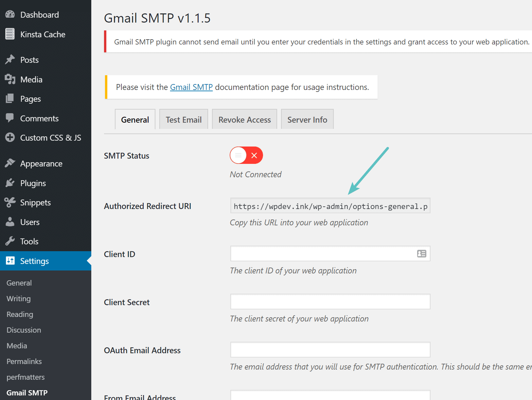Switch to the Test Email tab

pyautogui.click(x=184, y=120)
